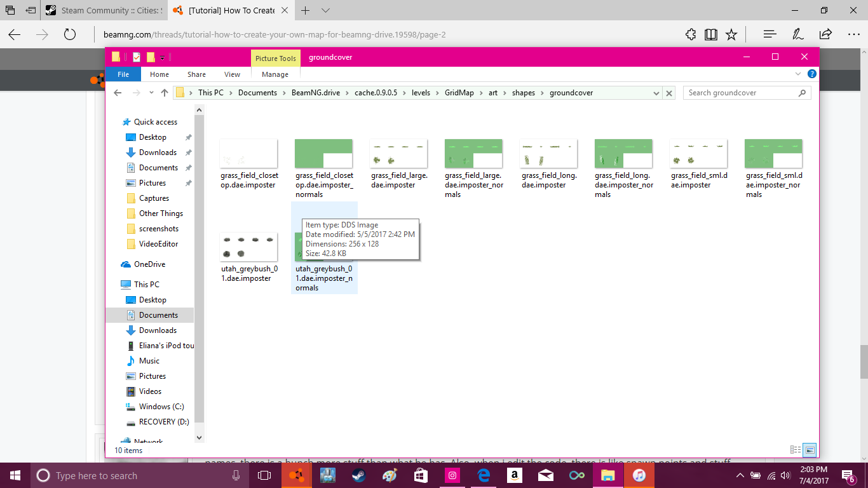Click GridMap in the address path

[459, 93]
